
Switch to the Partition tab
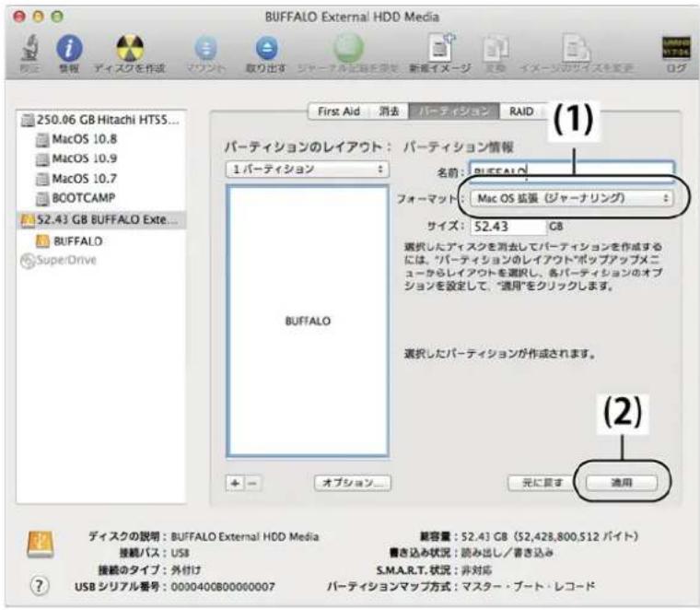tap(453, 111)
